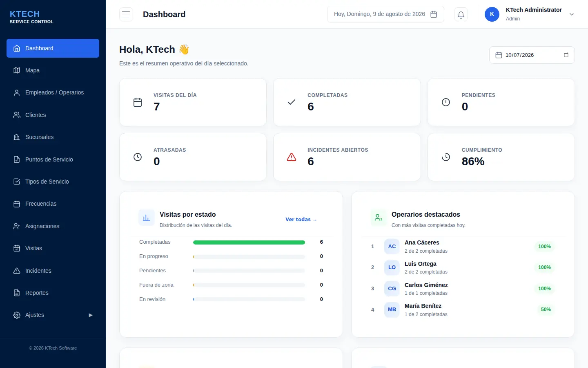Click the 50% badge for María Benítez
This screenshot has height=368, width=588.
[x=546, y=310]
